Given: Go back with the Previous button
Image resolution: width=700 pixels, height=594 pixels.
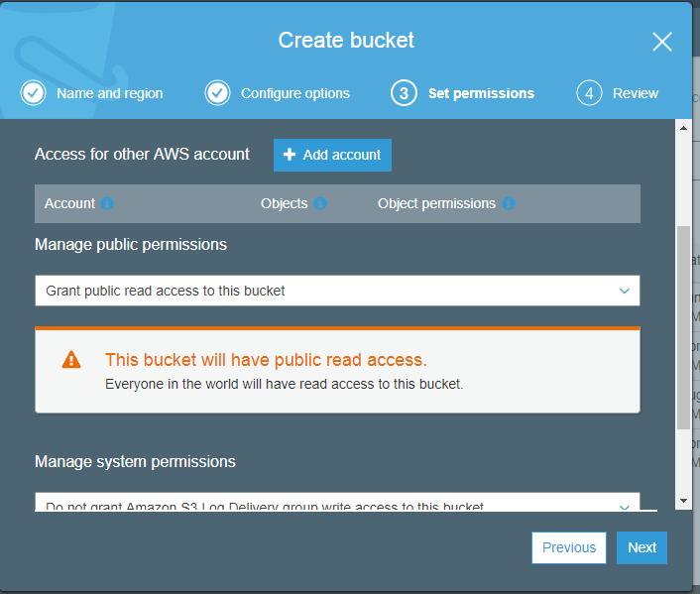Looking at the screenshot, I should pyautogui.click(x=569, y=547).
